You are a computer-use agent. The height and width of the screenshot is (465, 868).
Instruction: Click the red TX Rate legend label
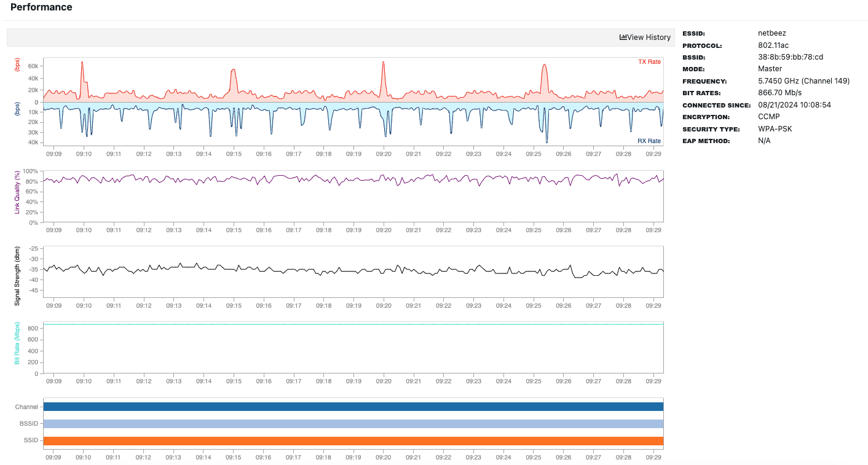pos(649,61)
